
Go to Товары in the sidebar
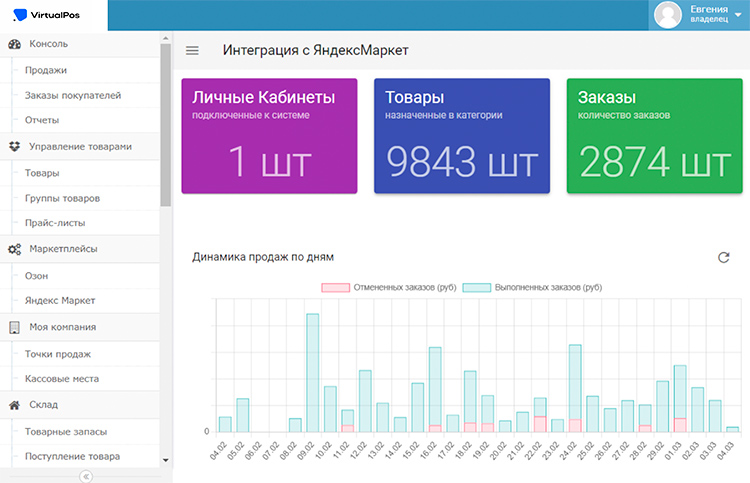pyautogui.click(x=42, y=173)
